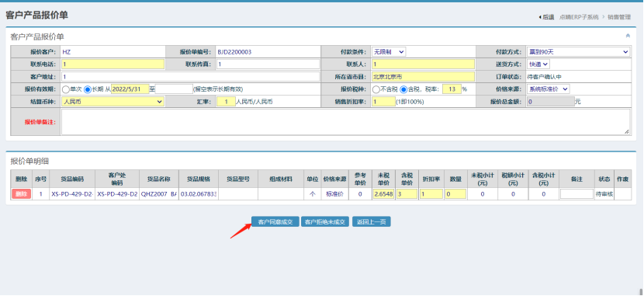Expand the 价格来源 dropdown

pos(548,89)
